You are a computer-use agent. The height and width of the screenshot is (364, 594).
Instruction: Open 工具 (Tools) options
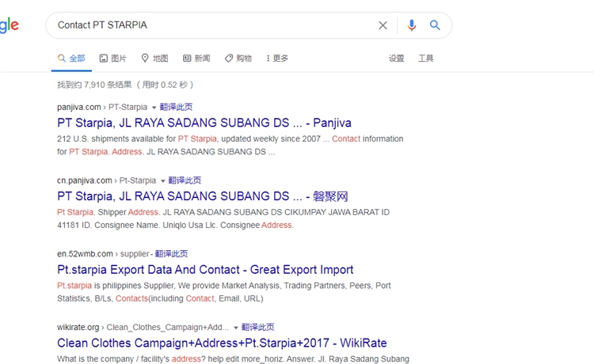coord(426,59)
